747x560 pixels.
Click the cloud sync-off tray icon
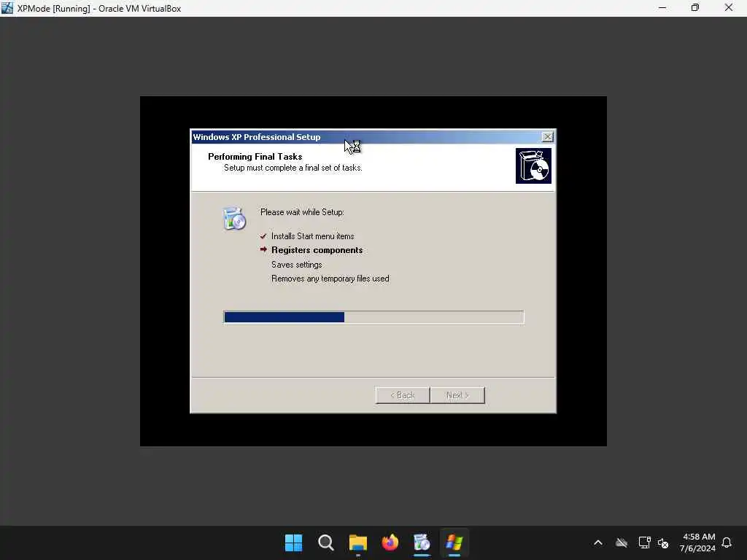click(x=622, y=542)
